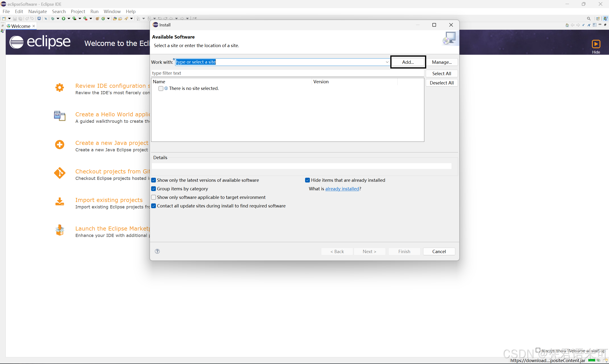
Task: Expand the Debug dropdown arrow
Action: click(58, 18)
